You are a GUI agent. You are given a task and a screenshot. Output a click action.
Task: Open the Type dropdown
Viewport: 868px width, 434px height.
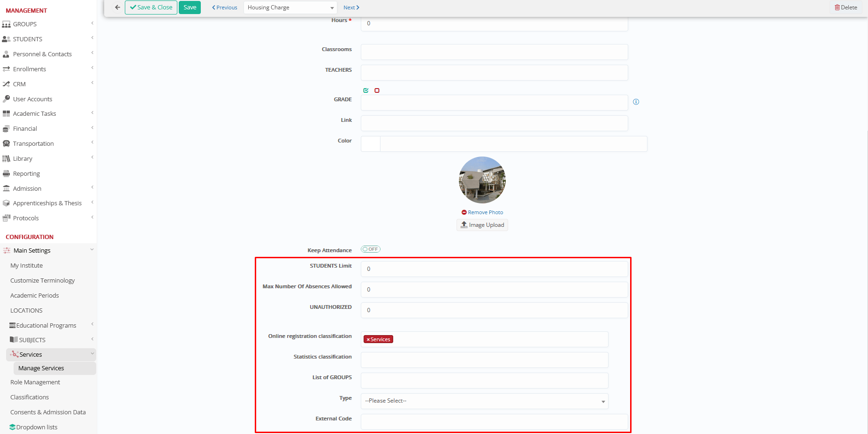click(484, 401)
